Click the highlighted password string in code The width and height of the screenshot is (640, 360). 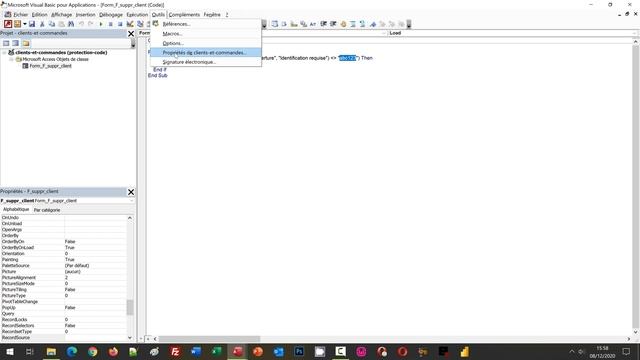coord(347,58)
